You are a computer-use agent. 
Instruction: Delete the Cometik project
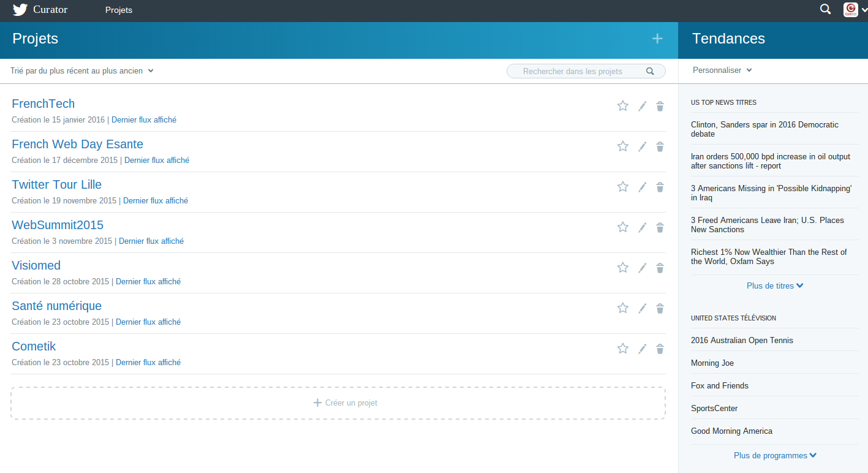(660, 349)
